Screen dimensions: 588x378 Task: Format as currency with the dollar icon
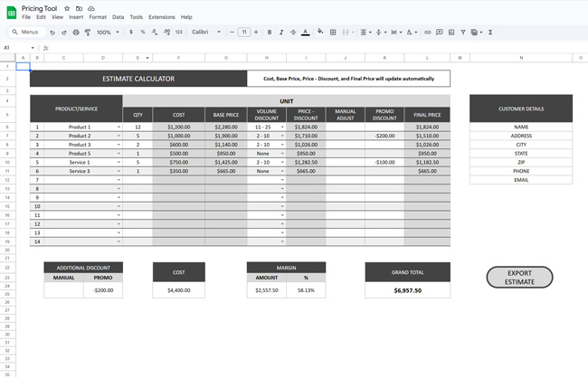[131, 33]
